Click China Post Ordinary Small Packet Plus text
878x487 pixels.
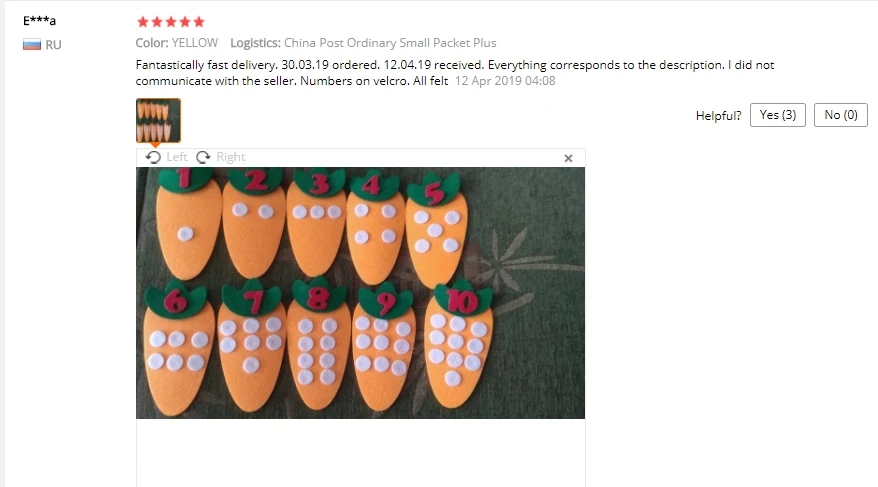390,43
